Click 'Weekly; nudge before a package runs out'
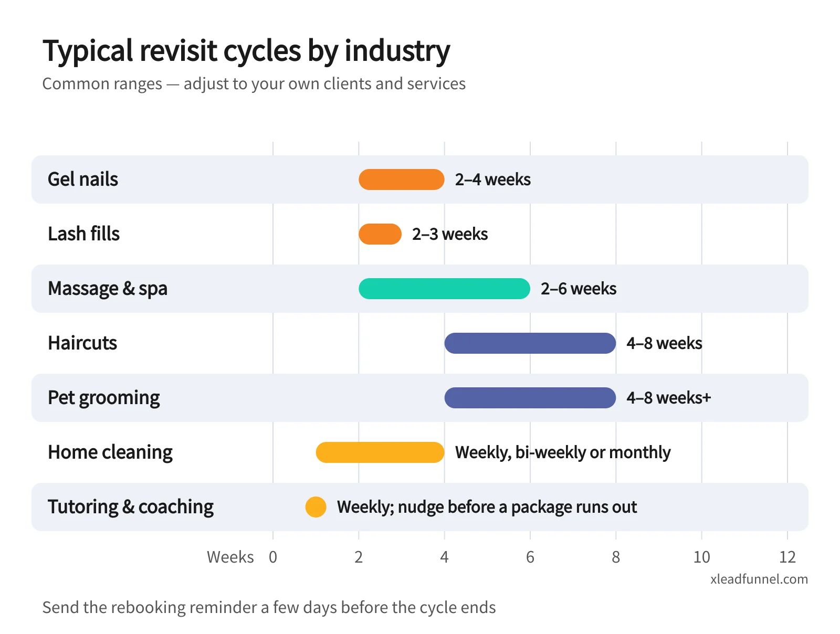840x634 pixels. tap(487, 507)
